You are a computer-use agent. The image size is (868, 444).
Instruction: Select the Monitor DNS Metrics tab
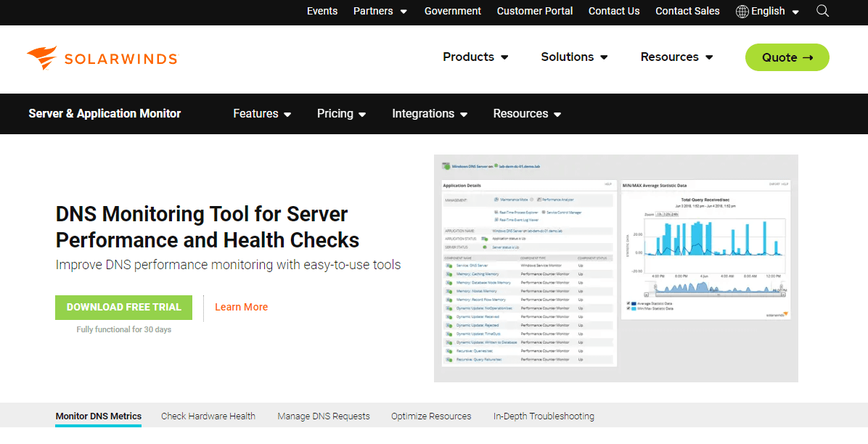tap(99, 416)
